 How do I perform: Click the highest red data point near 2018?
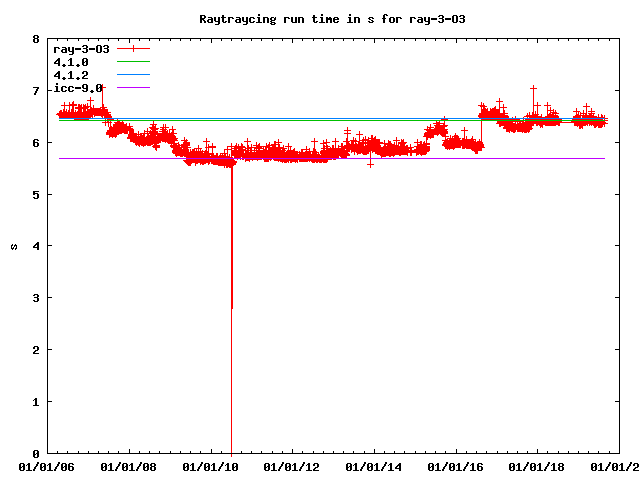point(533,89)
